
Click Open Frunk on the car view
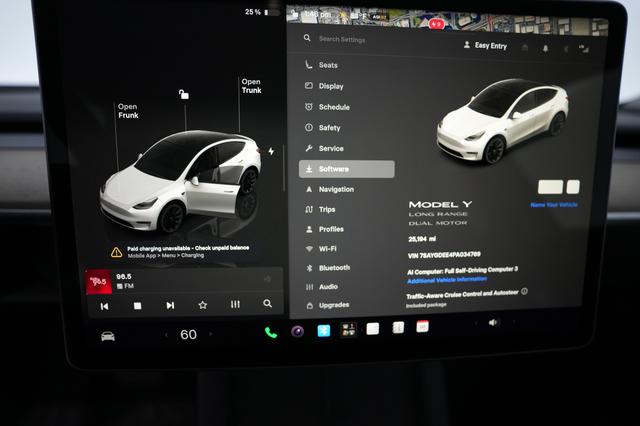128,111
